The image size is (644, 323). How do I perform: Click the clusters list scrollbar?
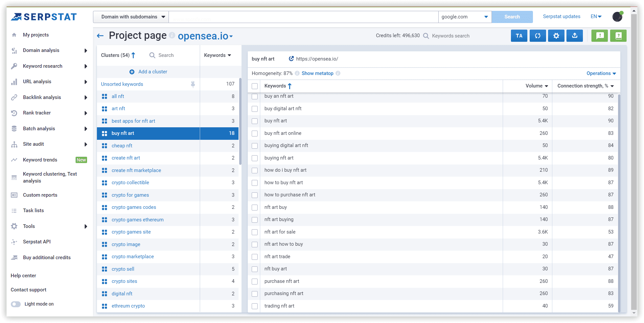[x=240, y=122]
